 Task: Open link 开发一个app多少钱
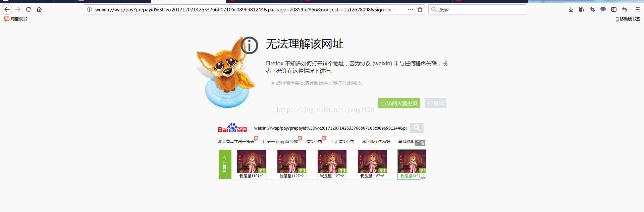pyautogui.click(x=280, y=142)
